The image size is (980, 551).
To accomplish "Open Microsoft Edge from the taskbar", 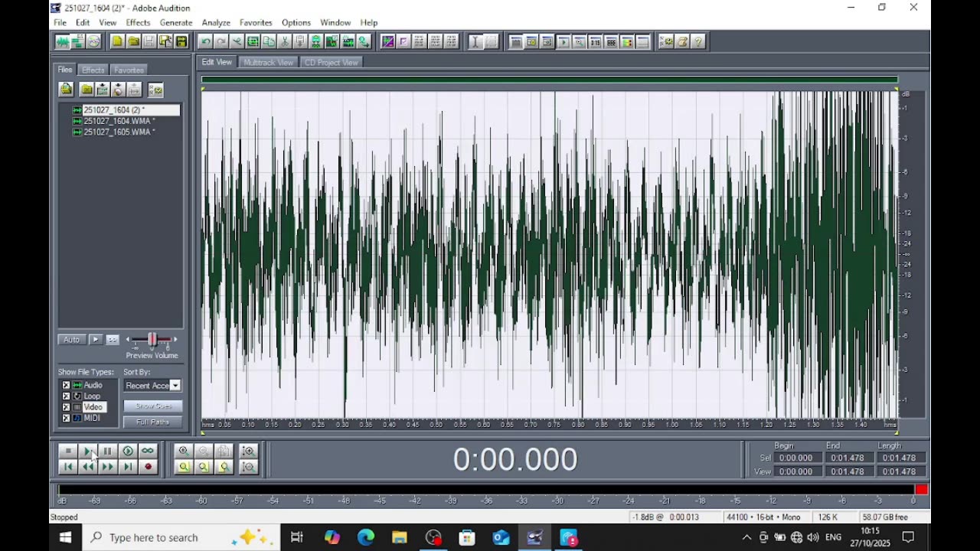I will point(366,537).
